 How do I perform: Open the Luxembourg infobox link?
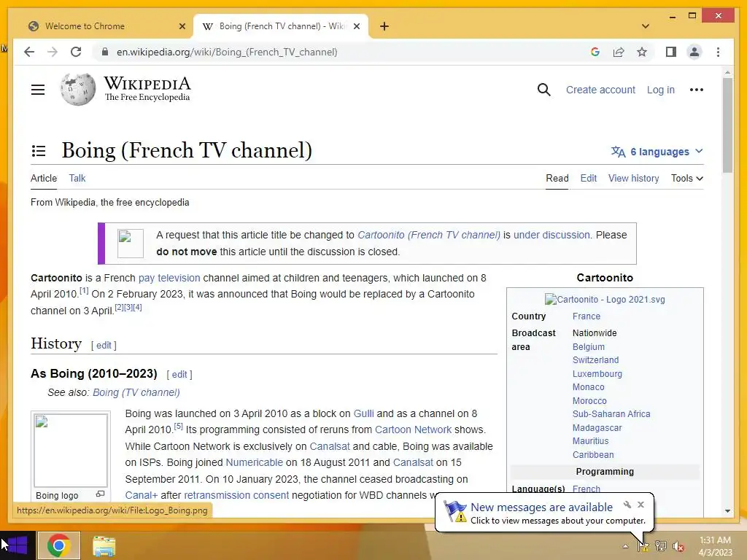(597, 374)
